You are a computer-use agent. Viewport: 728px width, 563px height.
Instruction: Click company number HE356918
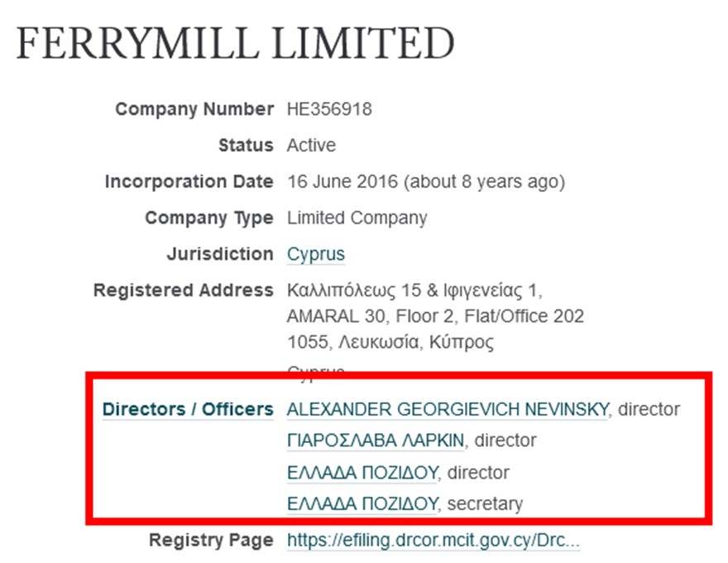[329, 109]
